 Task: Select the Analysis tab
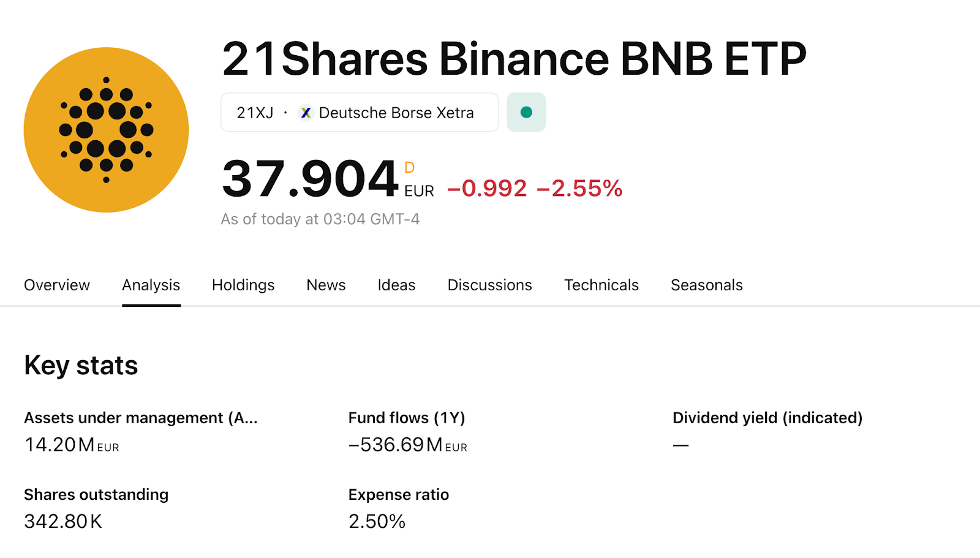(151, 285)
